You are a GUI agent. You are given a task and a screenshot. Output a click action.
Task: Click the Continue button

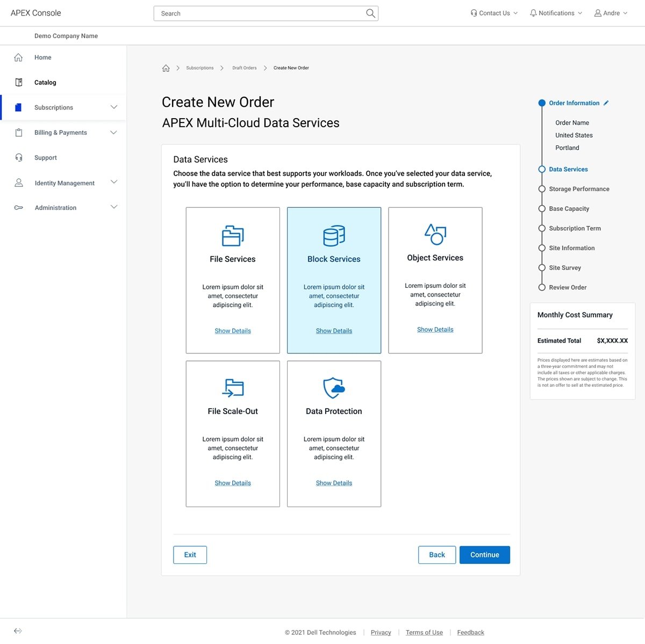tap(484, 554)
